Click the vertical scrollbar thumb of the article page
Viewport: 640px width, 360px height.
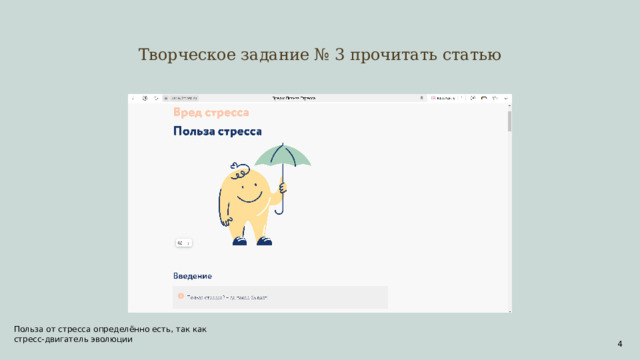(x=509, y=121)
